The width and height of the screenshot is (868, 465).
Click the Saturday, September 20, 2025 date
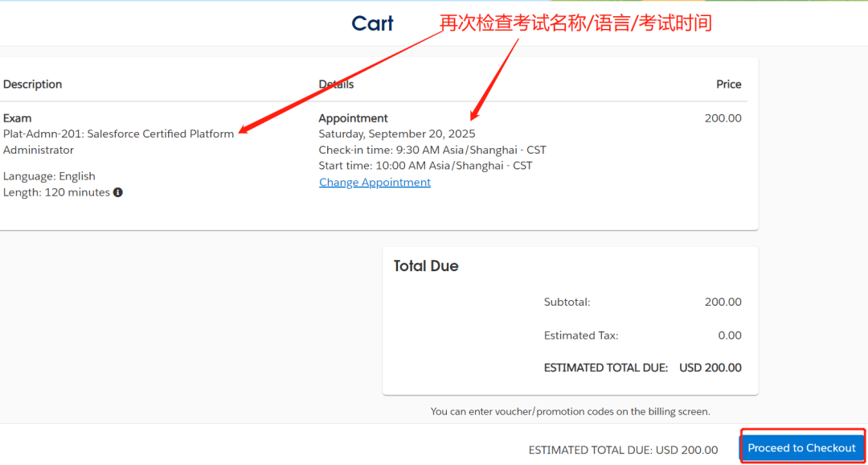(x=396, y=134)
